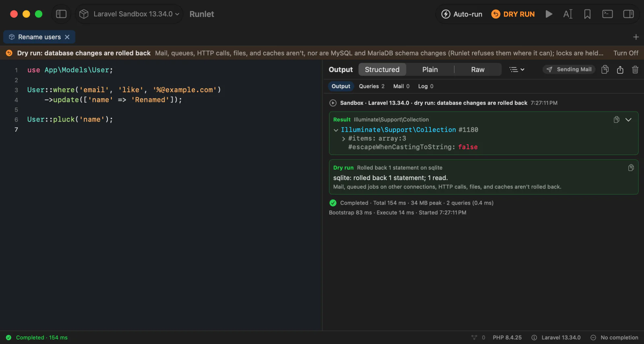Open the terminal console icon
The width and height of the screenshot is (644, 344).
click(x=607, y=14)
